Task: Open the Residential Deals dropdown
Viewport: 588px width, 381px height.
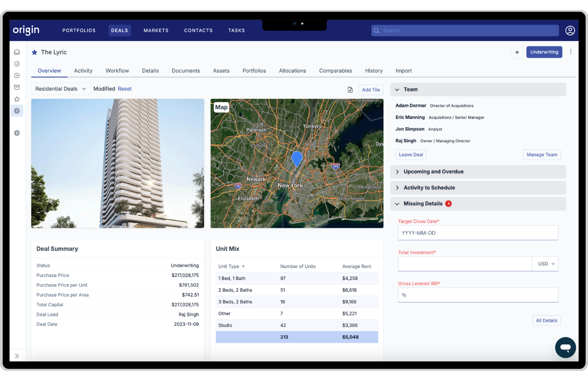Action: (x=60, y=89)
